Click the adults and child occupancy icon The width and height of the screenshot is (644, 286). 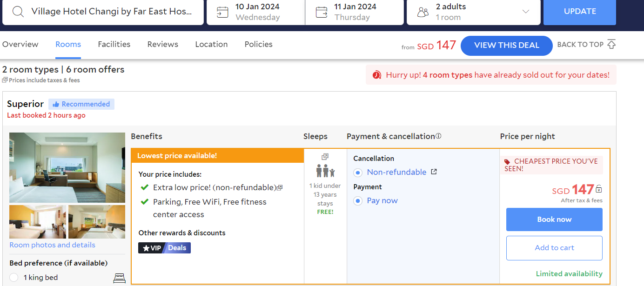click(325, 171)
